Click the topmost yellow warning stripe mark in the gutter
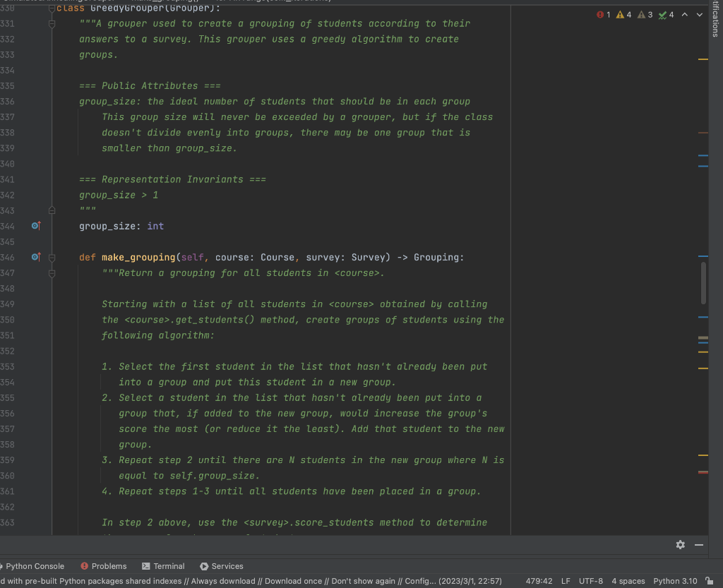The height and width of the screenshot is (588, 723). [703, 59]
